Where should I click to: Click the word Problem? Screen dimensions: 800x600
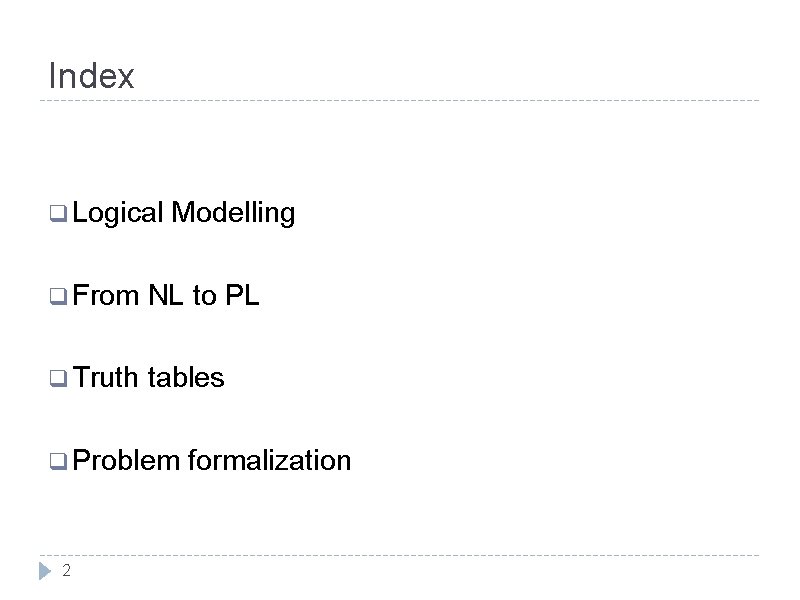(127, 460)
